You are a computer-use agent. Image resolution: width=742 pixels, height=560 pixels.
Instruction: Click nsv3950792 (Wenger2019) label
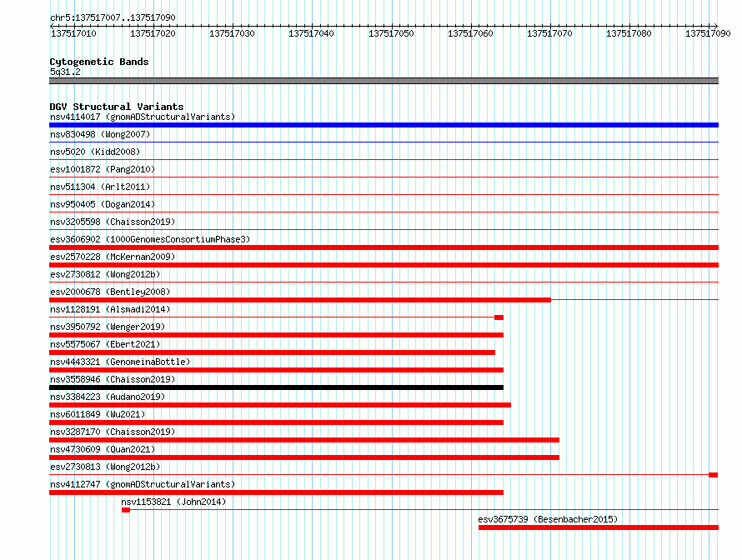(x=108, y=327)
